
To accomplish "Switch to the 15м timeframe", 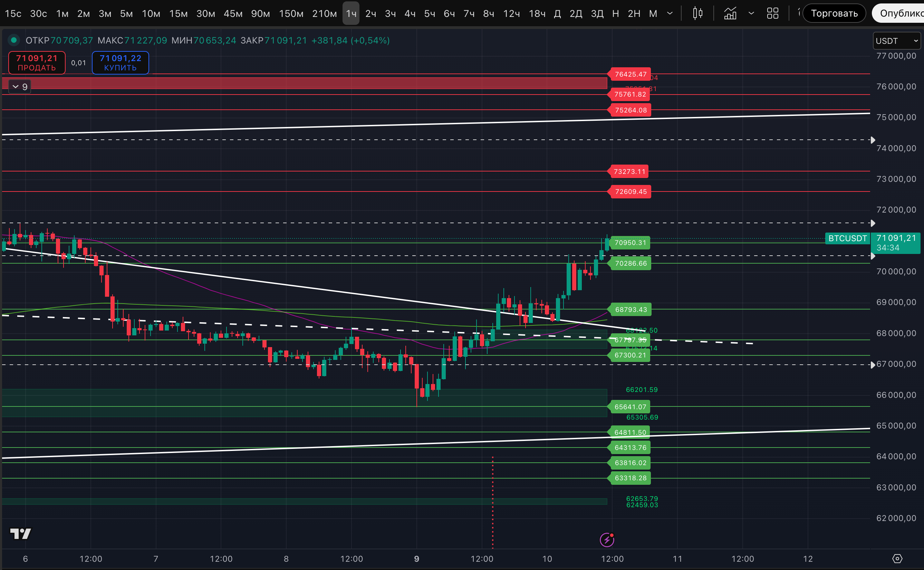I will pyautogui.click(x=179, y=13).
